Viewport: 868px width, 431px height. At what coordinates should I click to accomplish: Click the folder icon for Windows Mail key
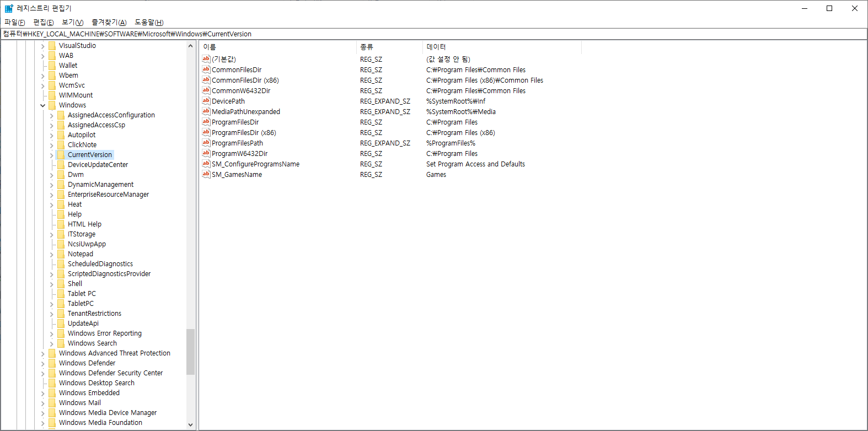[x=52, y=403]
